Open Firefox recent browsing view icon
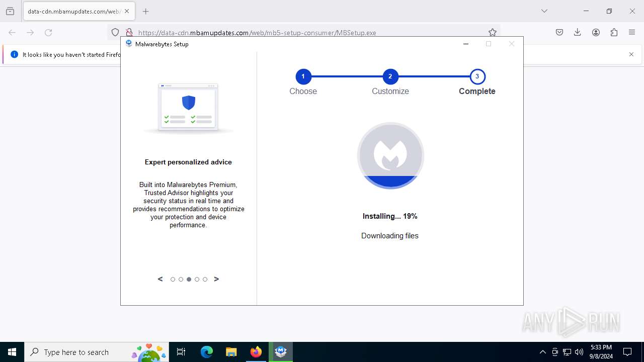644x362 pixels. tap(10, 11)
